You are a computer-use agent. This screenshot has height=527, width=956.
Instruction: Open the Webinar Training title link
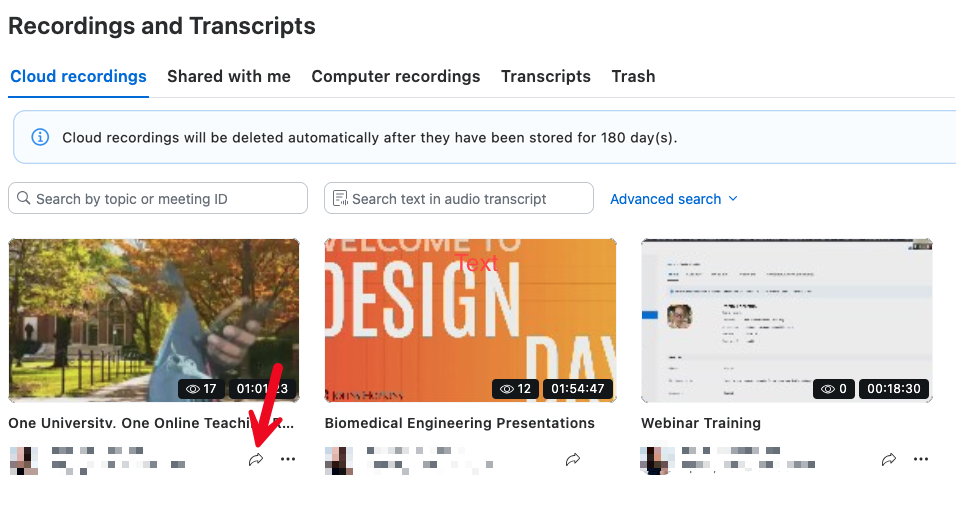click(x=701, y=423)
